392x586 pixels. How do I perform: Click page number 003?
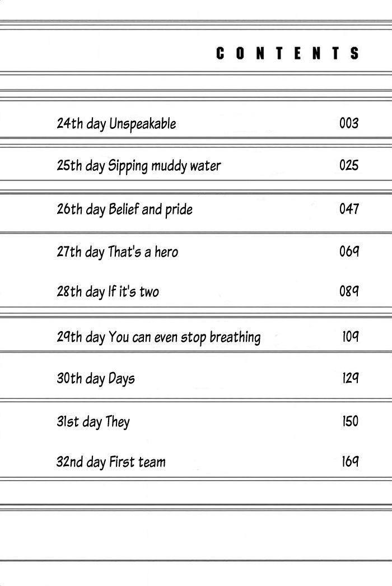348,123
